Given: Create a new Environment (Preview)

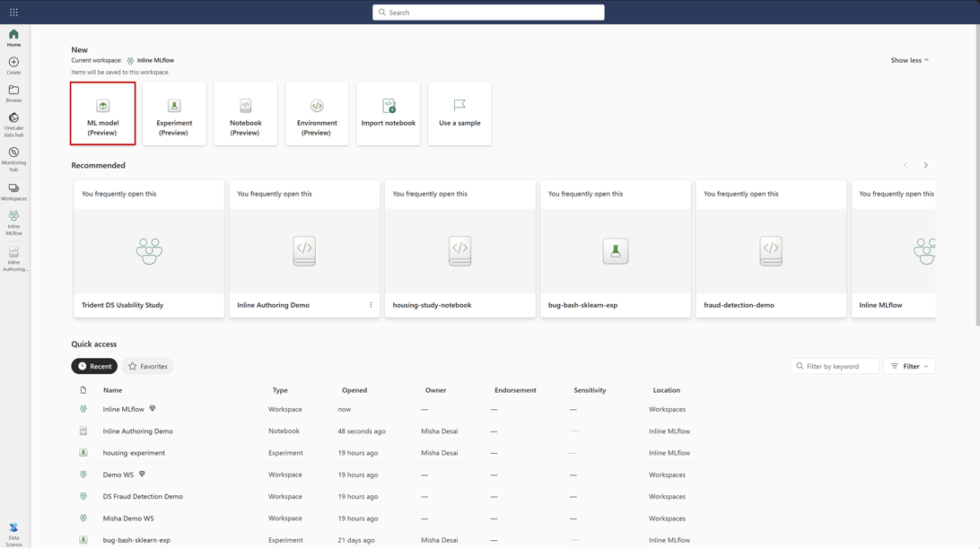Looking at the screenshot, I should click(317, 114).
